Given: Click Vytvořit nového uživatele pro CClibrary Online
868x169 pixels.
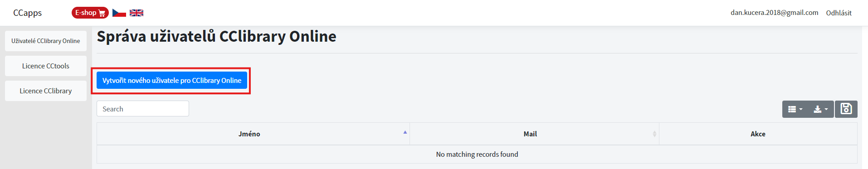Looking at the screenshot, I should [172, 81].
